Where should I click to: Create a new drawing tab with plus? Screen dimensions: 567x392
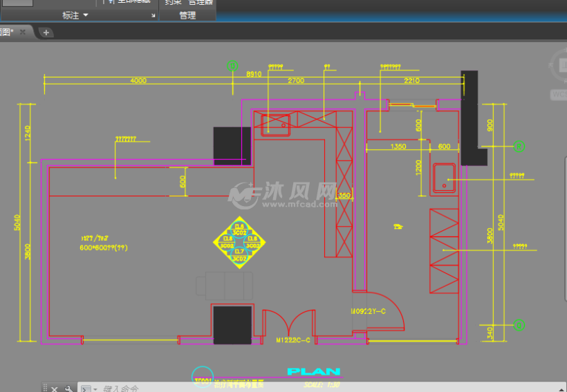point(46,32)
